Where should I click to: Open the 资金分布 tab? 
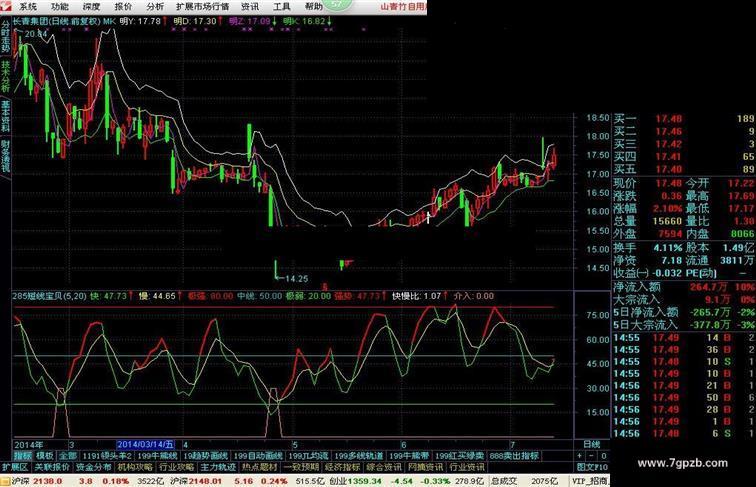pyautogui.click(x=94, y=467)
